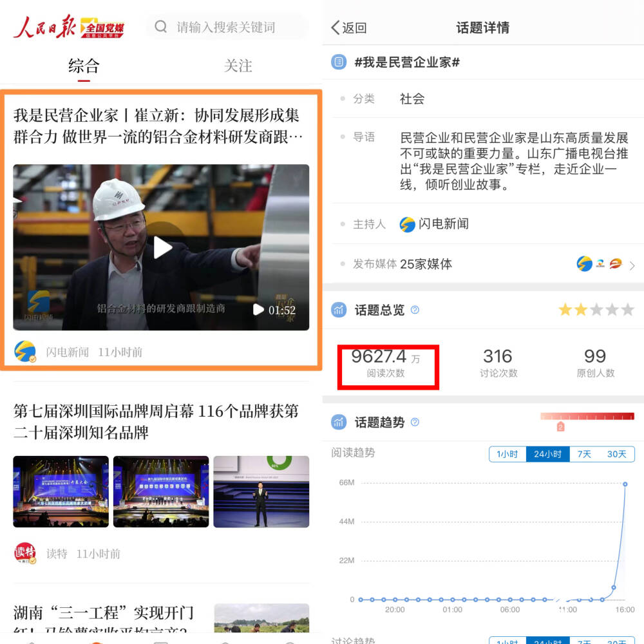Open the first Shenzhen brand week thumbnail

pyautogui.click(x=61, y=491)
